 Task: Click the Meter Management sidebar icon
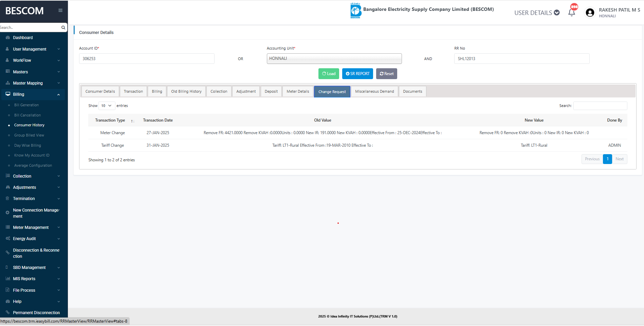[7, 228]
